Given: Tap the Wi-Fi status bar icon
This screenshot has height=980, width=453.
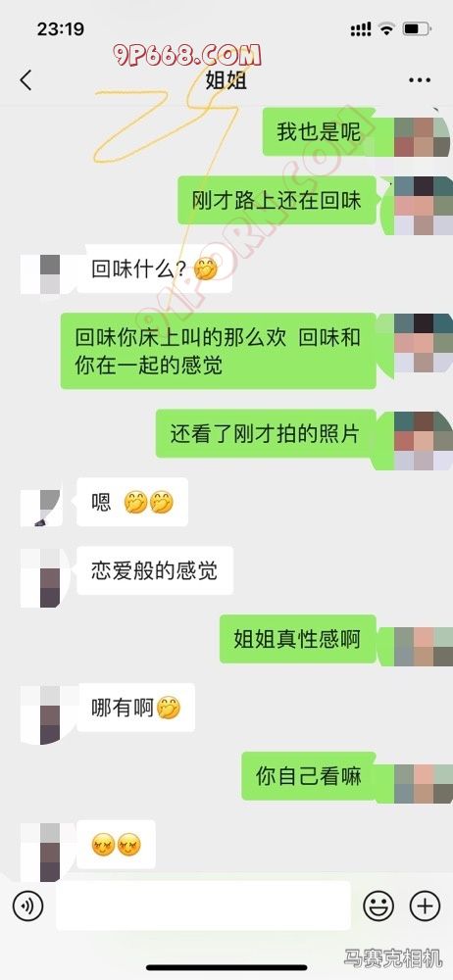Looking at the screenshot, I should pyautogui.click(x=387, y=28).
